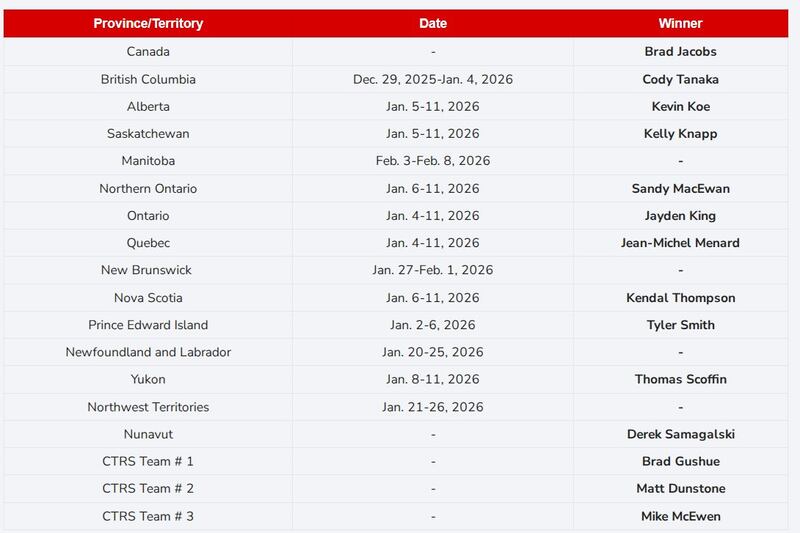Click Jean-Michel Menard winner name
This screenshot has height=533, width=800.
click(680, 243)
